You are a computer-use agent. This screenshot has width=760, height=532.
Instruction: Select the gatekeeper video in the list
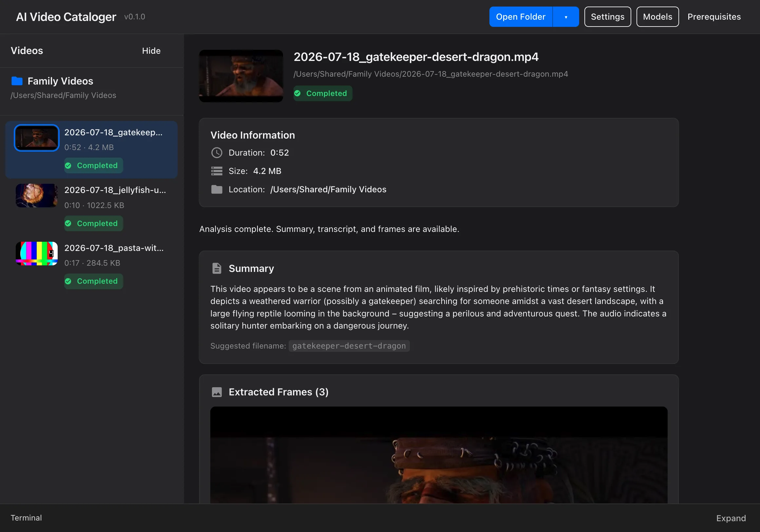coord(91,149)
